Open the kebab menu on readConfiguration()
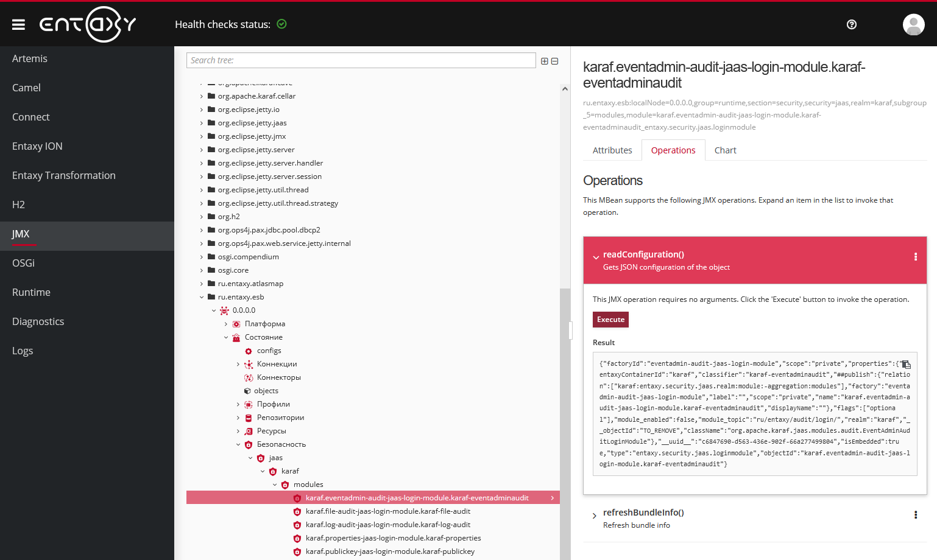The height and width of the screenshot is (560, 937). pyautogui.click(x=916, y=257)
